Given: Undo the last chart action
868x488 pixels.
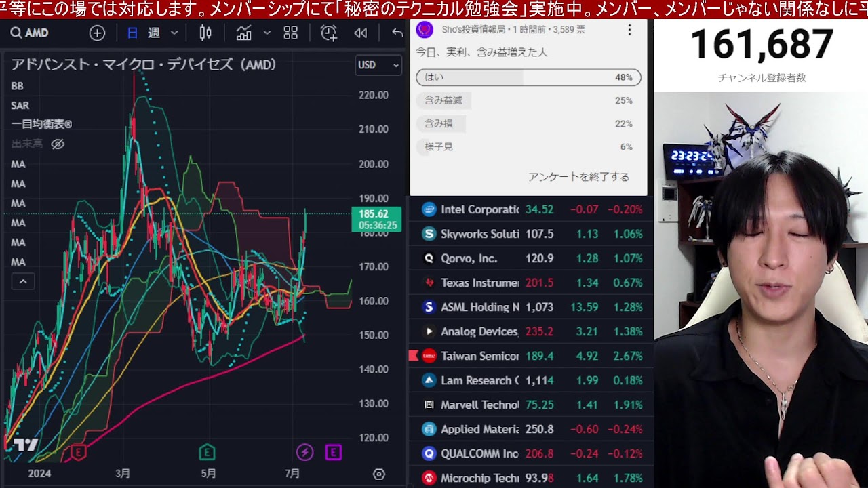Looking at the screenshot, I should [x=397, y=33].
